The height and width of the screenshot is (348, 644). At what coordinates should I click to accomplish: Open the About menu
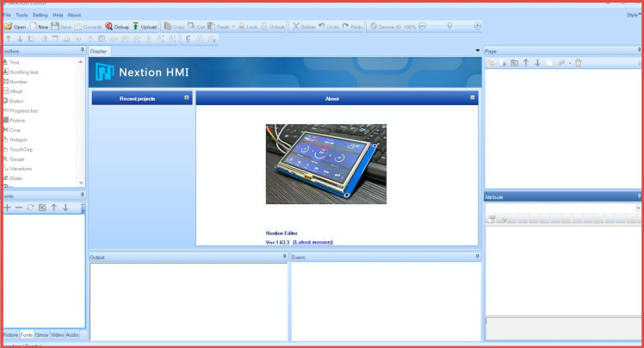pos(74,15)
